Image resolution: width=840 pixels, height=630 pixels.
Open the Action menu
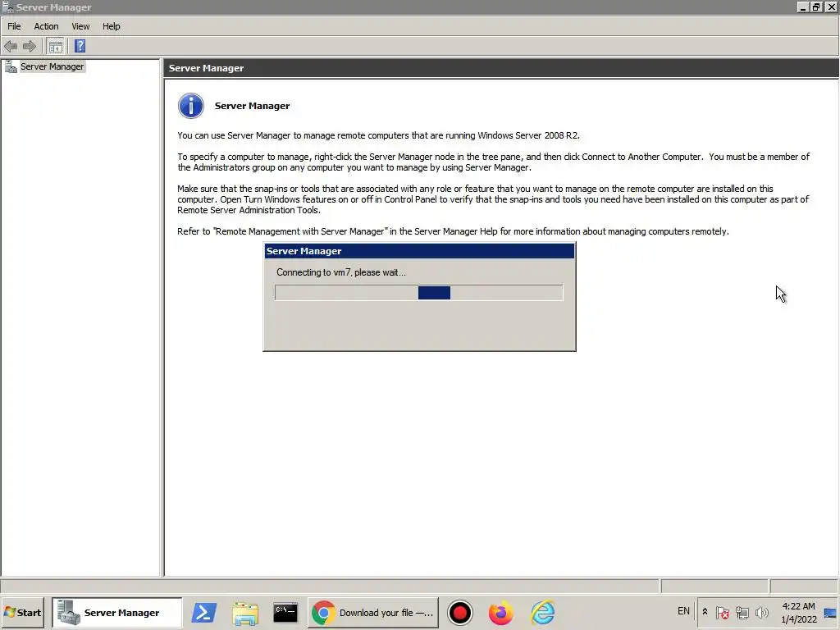[46, 26]
